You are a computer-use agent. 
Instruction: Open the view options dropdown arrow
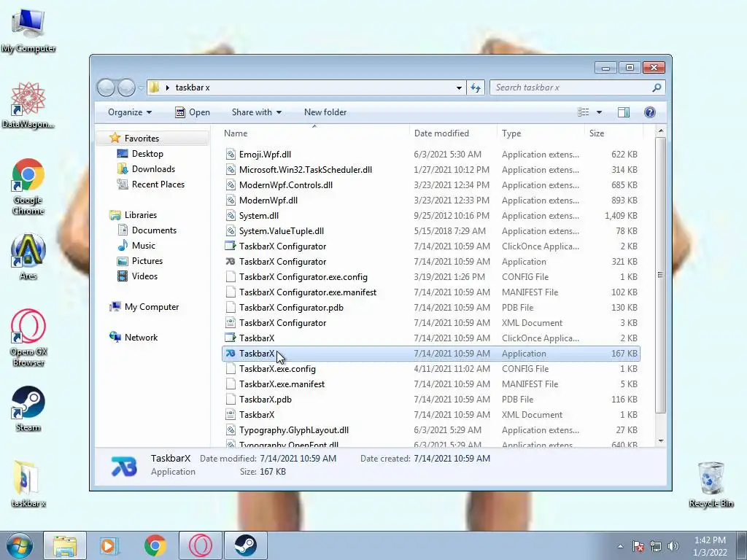click(600, 112)
